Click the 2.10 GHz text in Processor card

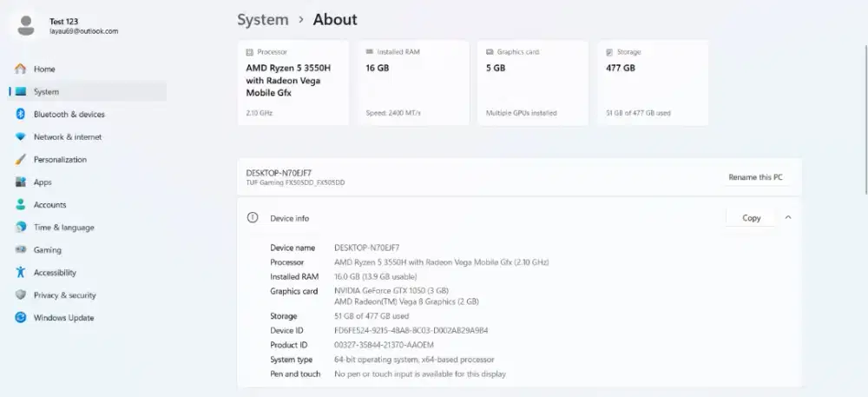pos(259,113)
